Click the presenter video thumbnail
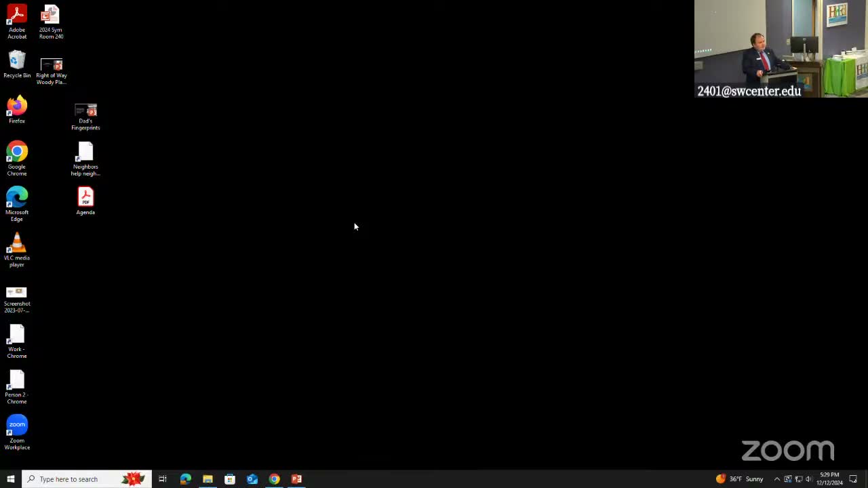The height and width of the screenshot is (488, 868). 781,49
